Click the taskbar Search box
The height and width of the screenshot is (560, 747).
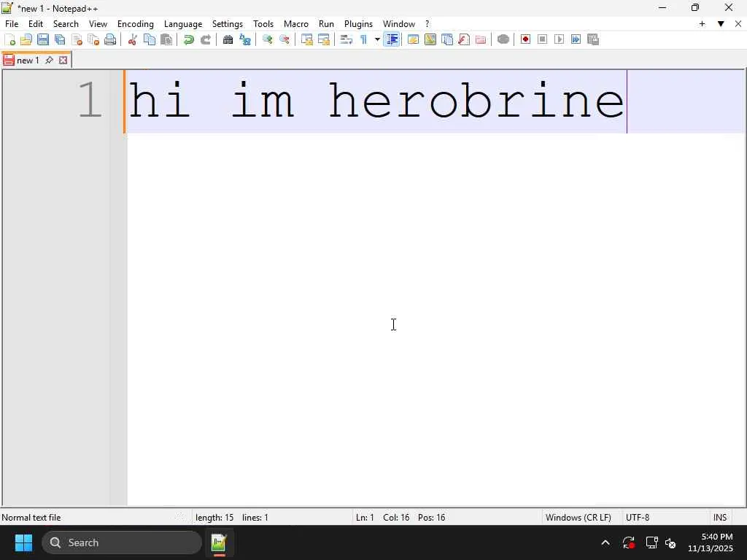[122, 542]
